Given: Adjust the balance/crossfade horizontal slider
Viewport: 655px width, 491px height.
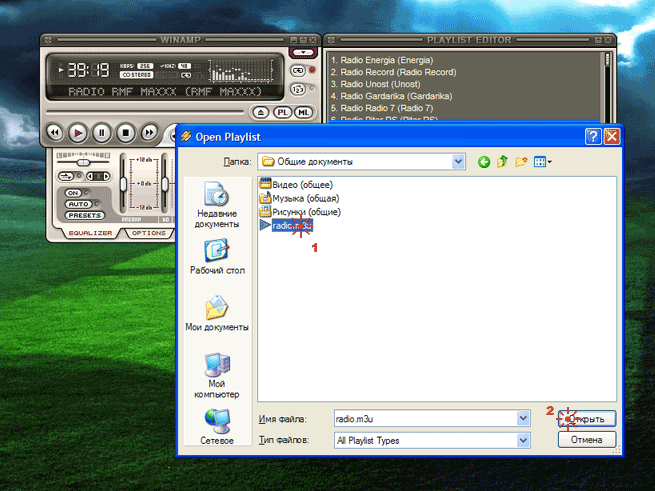Looking at the screenshot, I should tap(84, 163).
